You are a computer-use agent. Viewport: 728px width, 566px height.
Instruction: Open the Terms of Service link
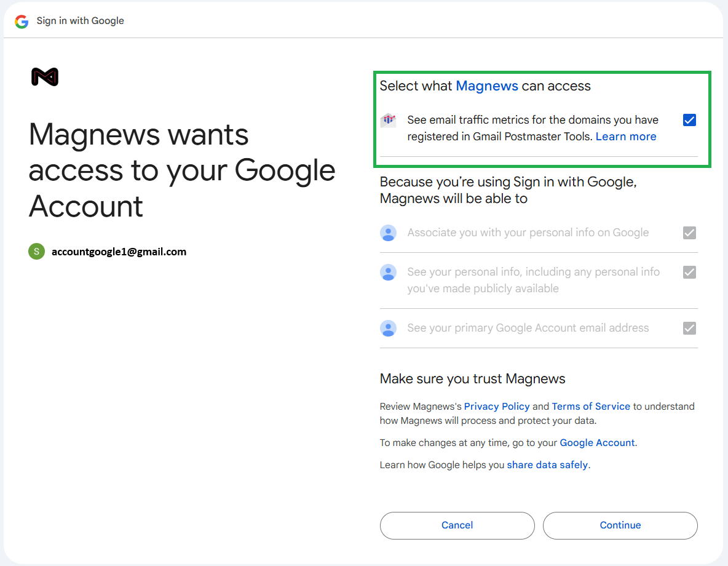590,407
